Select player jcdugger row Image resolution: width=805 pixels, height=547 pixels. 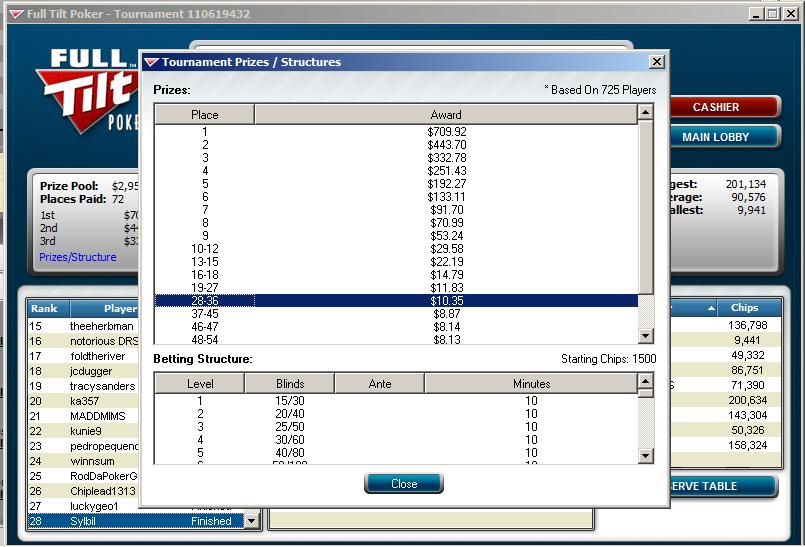(84, 371)
